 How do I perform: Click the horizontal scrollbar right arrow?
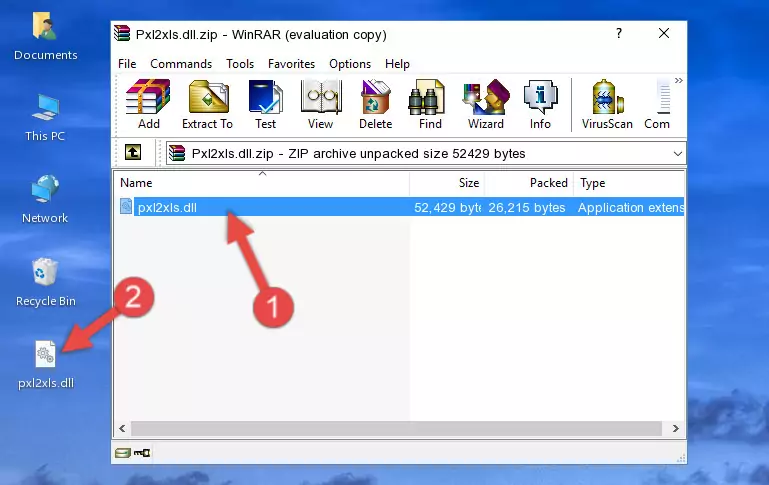pos(676,428)
